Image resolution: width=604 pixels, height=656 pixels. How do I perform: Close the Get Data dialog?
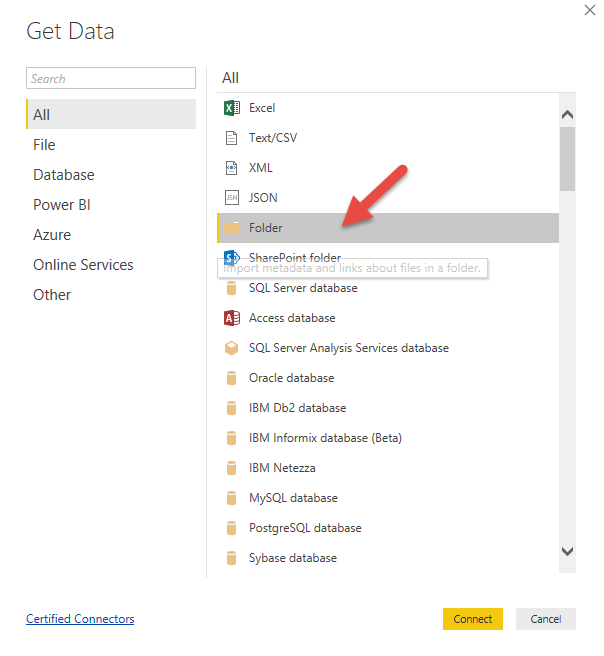[590, 10]
